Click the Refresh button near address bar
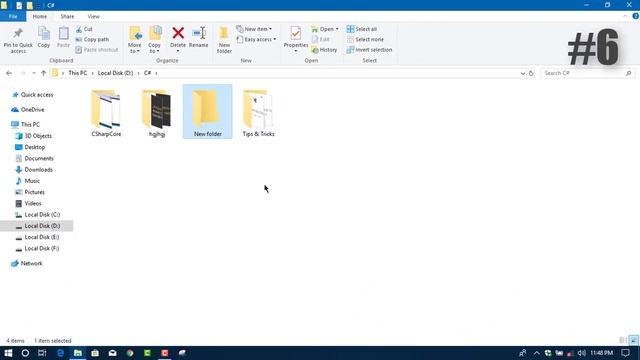This screenshot has height=360, width=640. [x=531, y=73]
